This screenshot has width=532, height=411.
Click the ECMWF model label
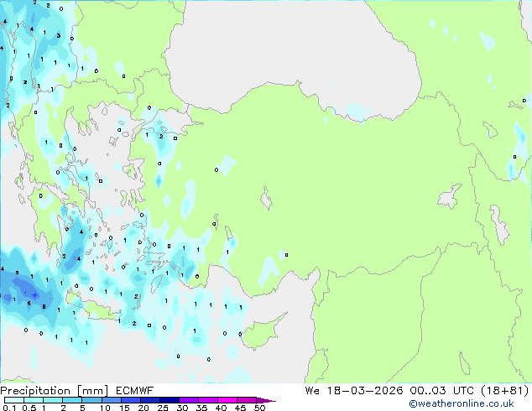tap(135, 391)
